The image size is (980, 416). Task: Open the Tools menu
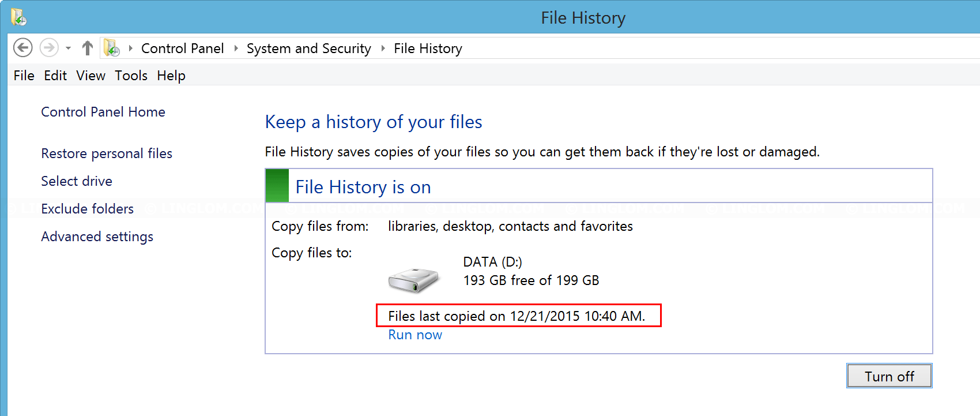tap(131, 76)
